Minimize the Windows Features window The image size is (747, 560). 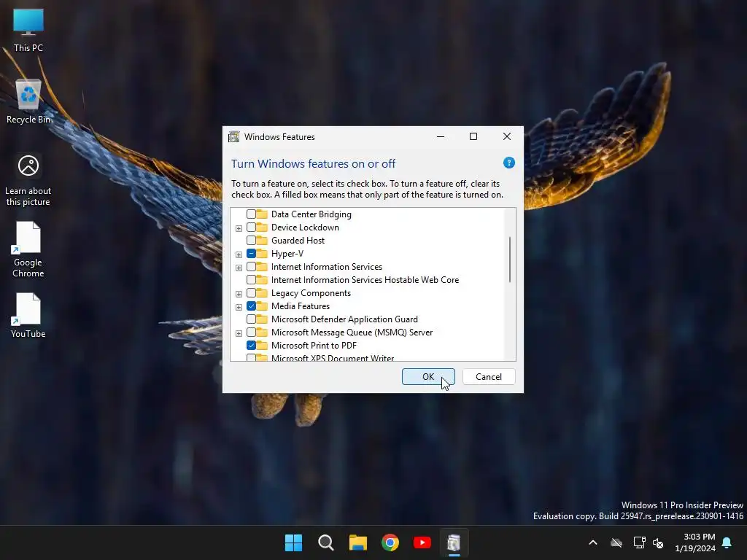[x=441, y=136]
